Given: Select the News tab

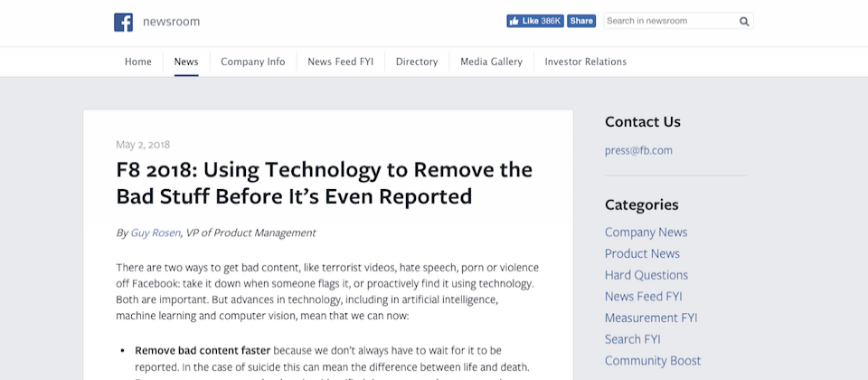Looking at the screenshot, I should [186, 62].
